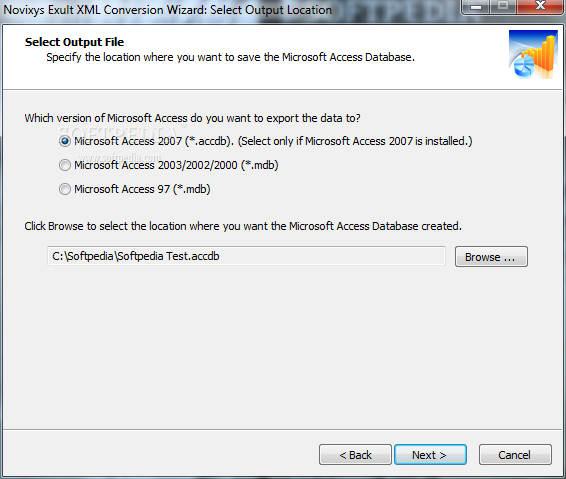Viewport: 566px width, 479px height.
Task: Select Microsoft Access 2007 (*.accdb) radio option
Action: click(65, 141)
